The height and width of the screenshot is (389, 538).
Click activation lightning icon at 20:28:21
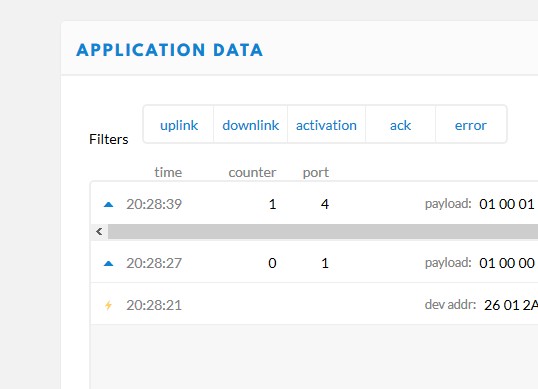pyautogui.click(x=108, y=305)
